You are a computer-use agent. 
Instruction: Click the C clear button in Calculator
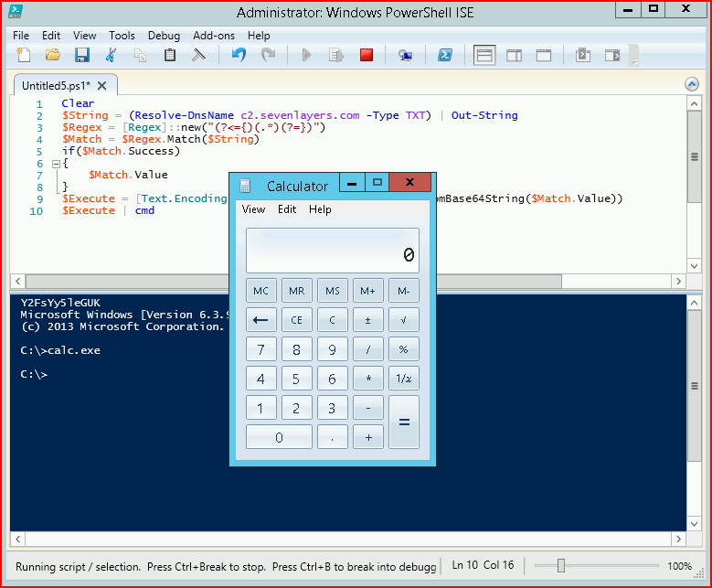pyautogui.click(x=333, y=320)
